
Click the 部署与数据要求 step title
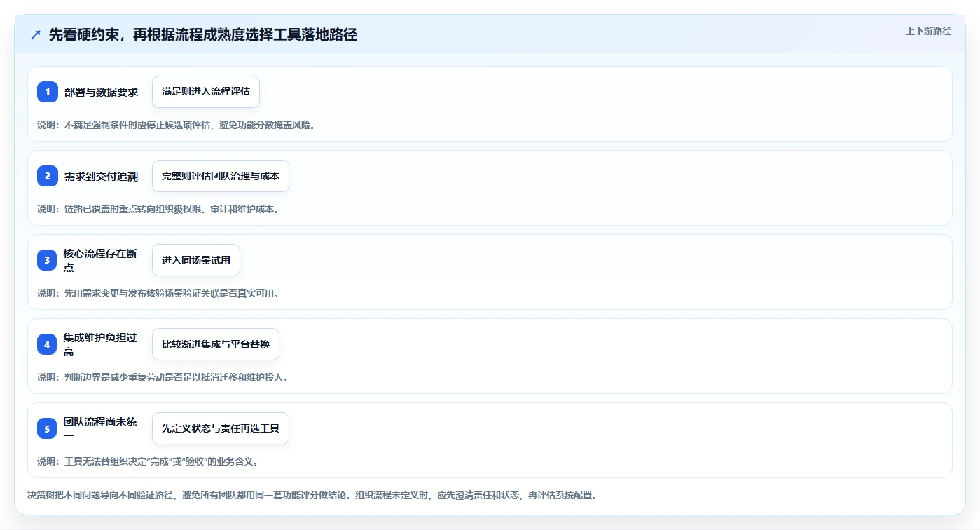[x=101, y=92]
